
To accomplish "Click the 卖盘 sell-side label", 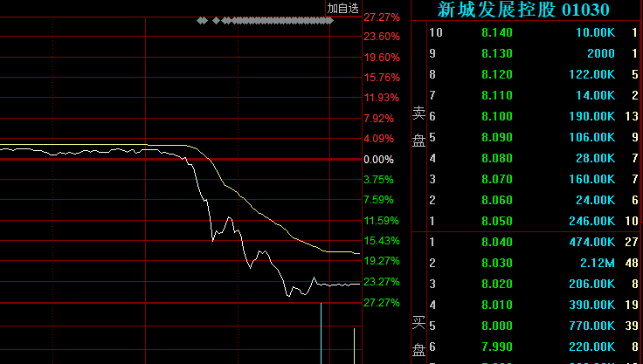I will 418,127.
